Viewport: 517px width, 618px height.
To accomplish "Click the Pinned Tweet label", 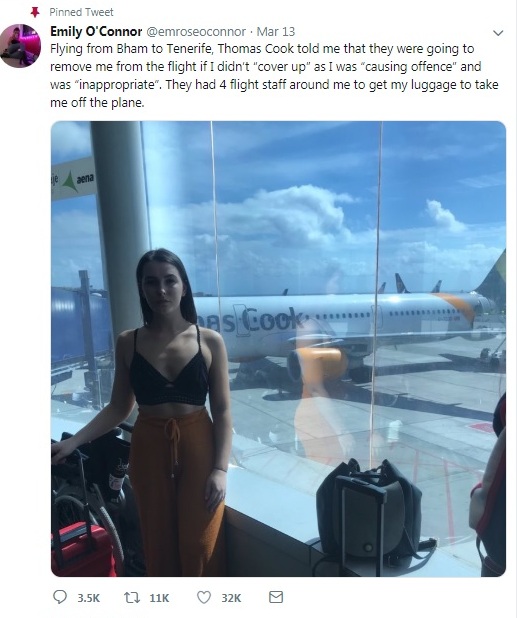I will coord(81,12).
